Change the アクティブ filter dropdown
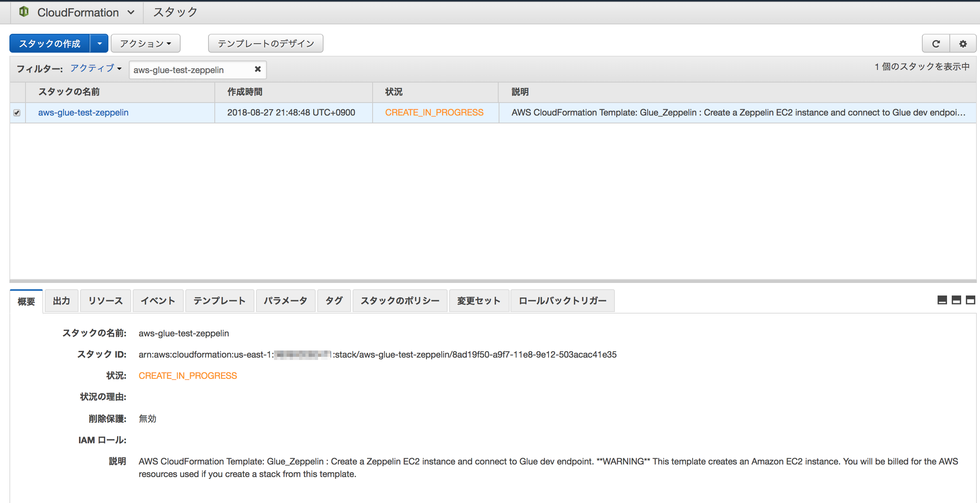This screenshot has width=980, height=503. pyautogui.click(x=96, y=68)
